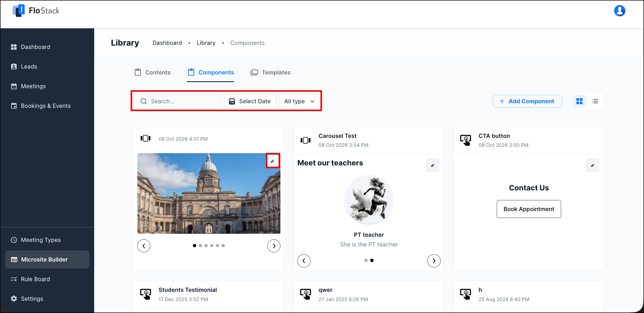644x313 pixels.
Task: Show previous teacher in Carousel Test
Action: coord(304,260)
